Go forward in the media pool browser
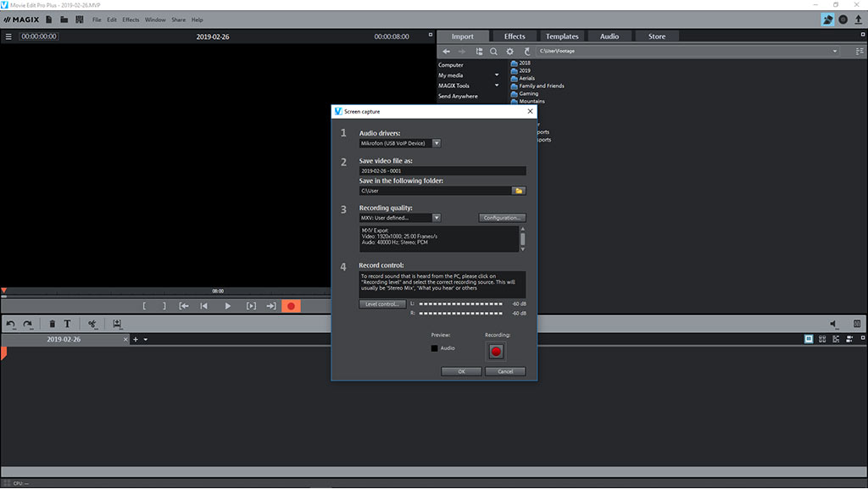 click(462, 52)
